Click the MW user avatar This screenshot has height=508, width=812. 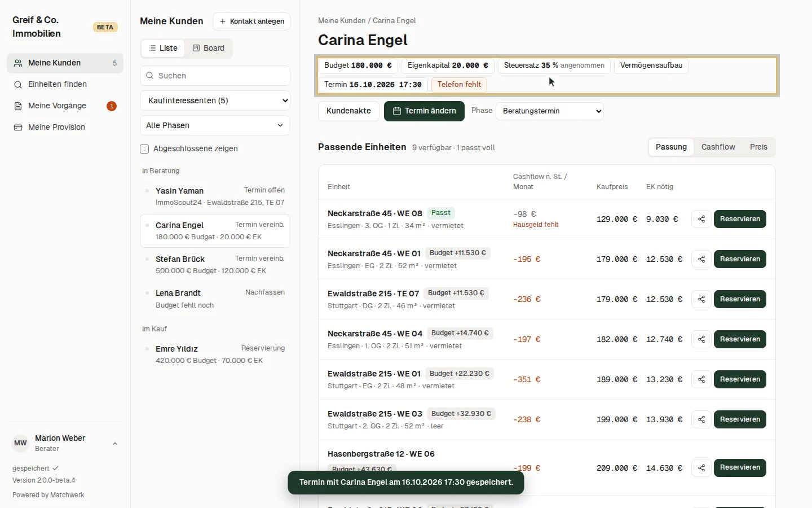(21, 443)
